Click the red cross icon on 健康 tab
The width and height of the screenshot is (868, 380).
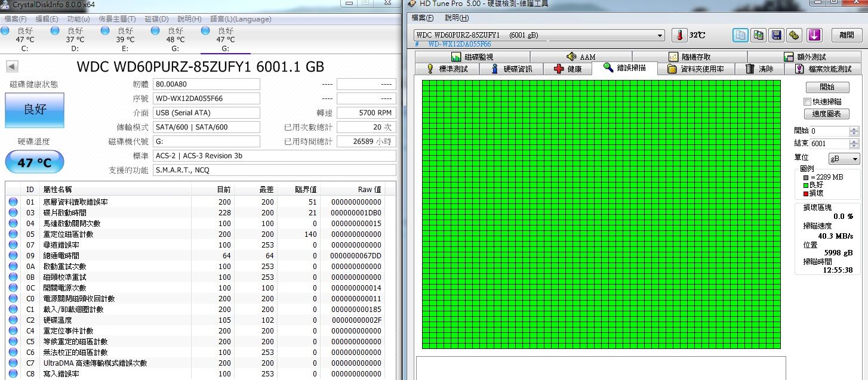[559, 69]
